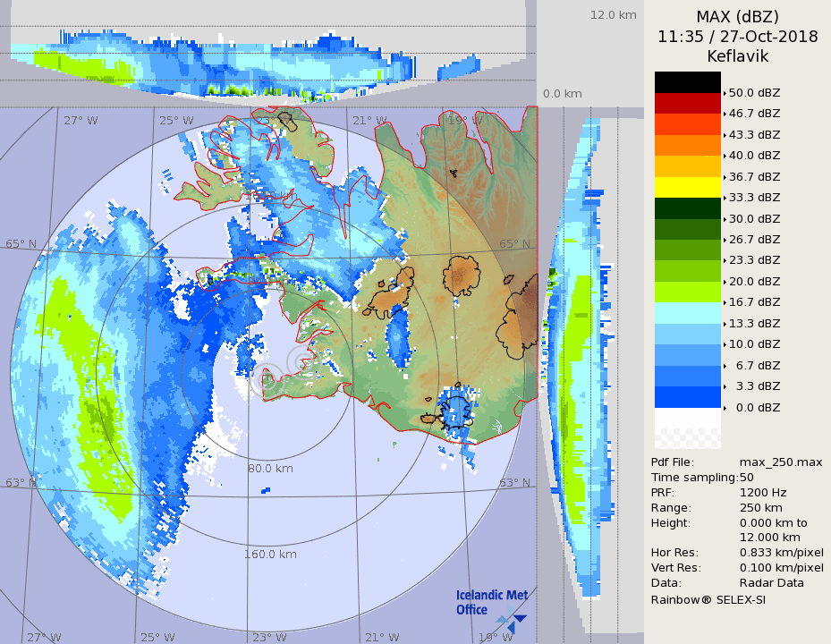The width and height of the screenshot is (831, 644).
Task: Click the arrow marker beside 0.0 dBZ
Action: (x=725, y=407)
